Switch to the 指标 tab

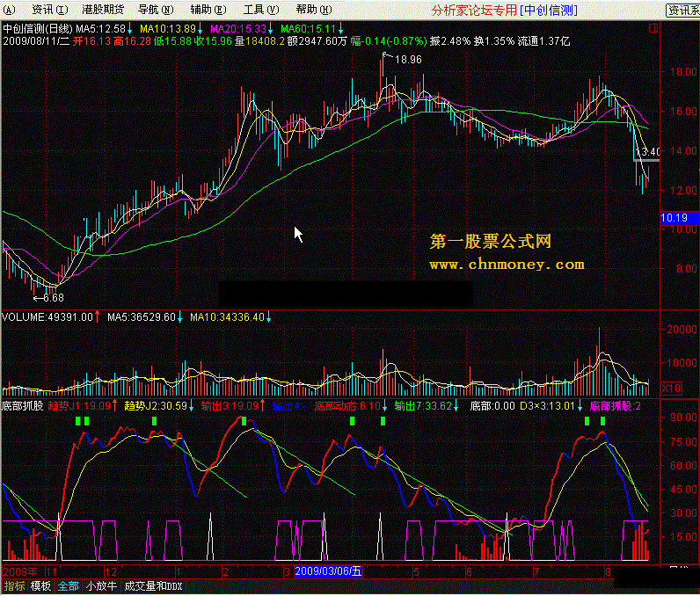14,585
